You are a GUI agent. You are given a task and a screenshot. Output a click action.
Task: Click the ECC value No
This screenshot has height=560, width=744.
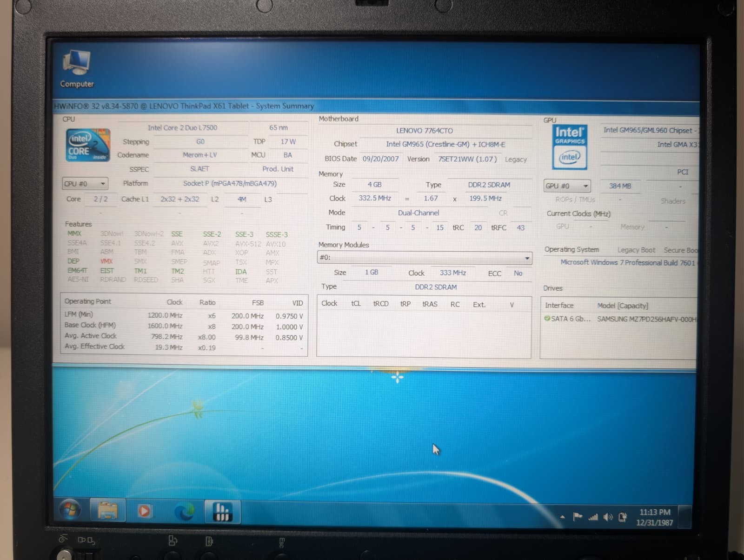point(518,273)
